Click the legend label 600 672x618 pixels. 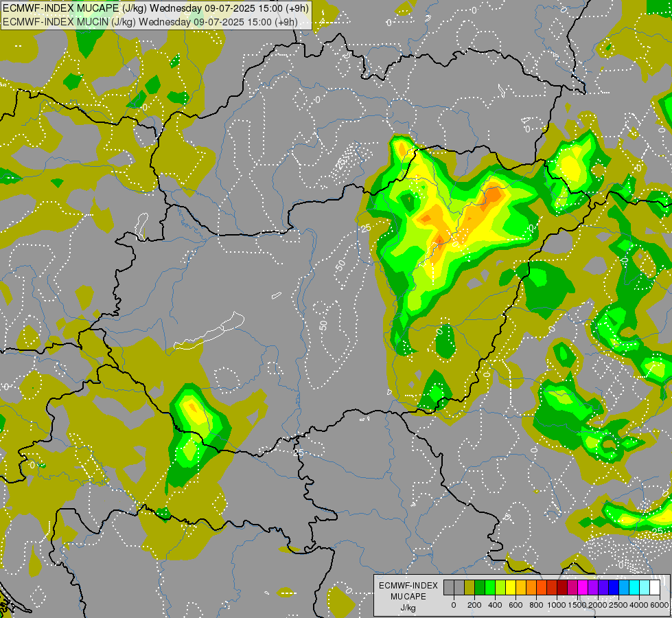(515, 605)
